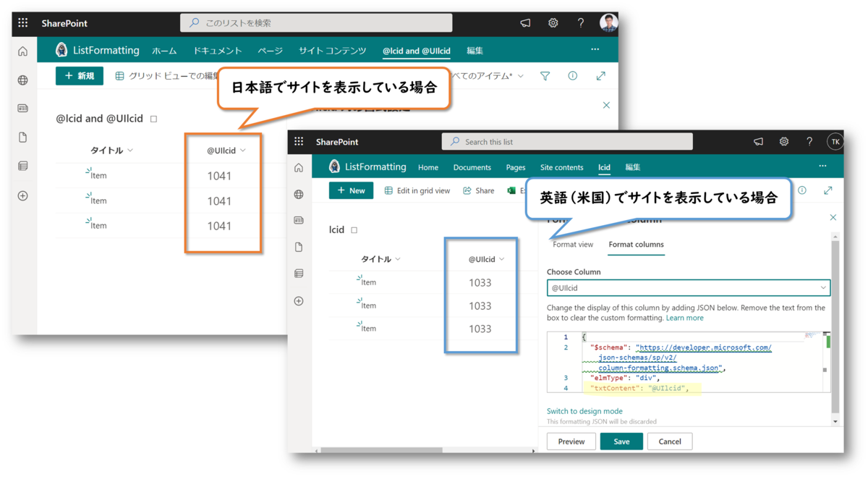Open help question mark in front window
This screenshot has width=868, height=477.
pos(809,142)
